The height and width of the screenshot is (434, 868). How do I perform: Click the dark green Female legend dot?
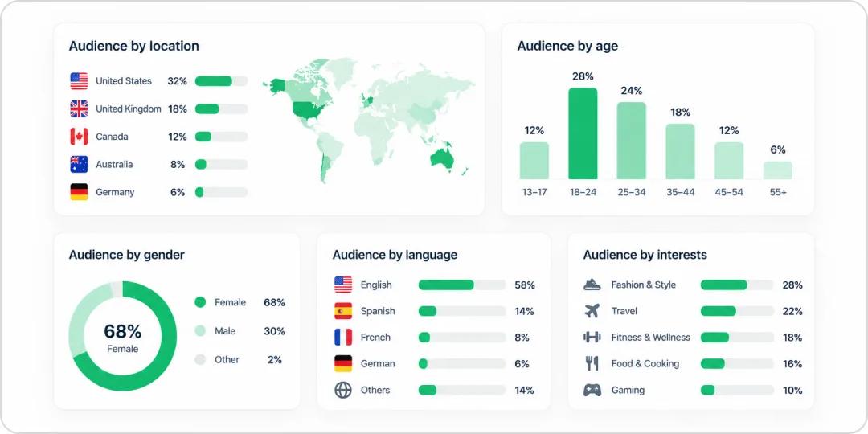(200, 302)
